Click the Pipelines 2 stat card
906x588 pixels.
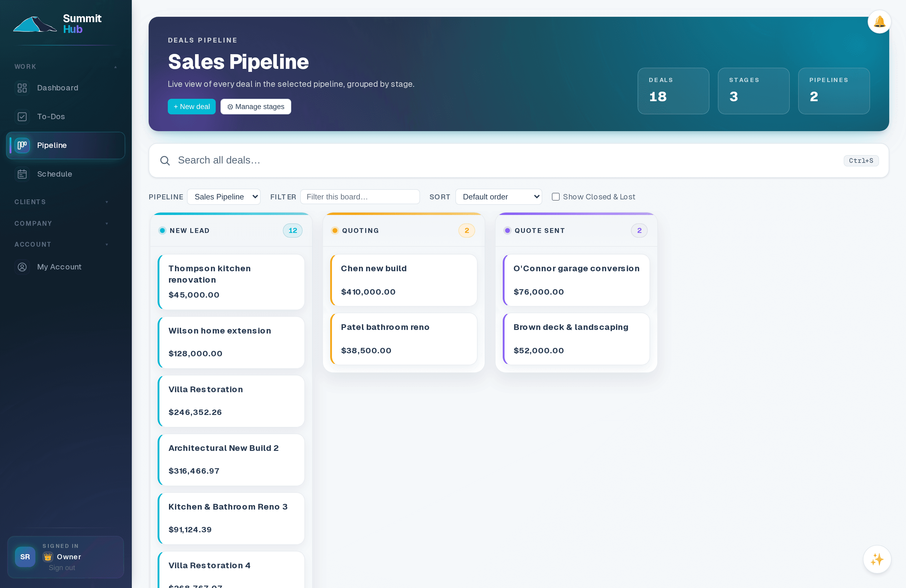click(x=834, y=91)
